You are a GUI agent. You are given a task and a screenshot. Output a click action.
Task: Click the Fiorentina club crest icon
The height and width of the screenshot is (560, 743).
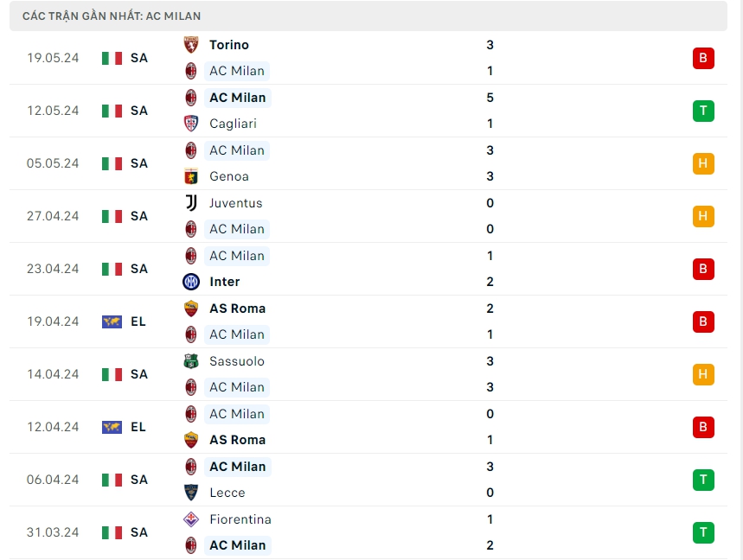191,519
